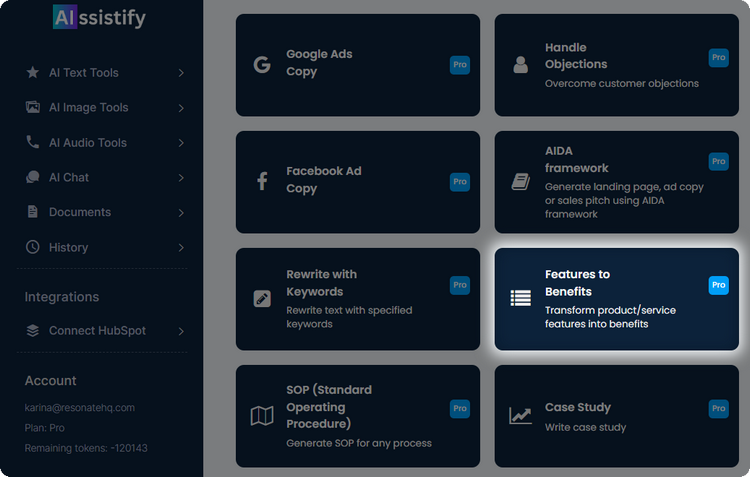
Task: Click the HubSpot layers icon in sidebar
Action: click(33, 331)
